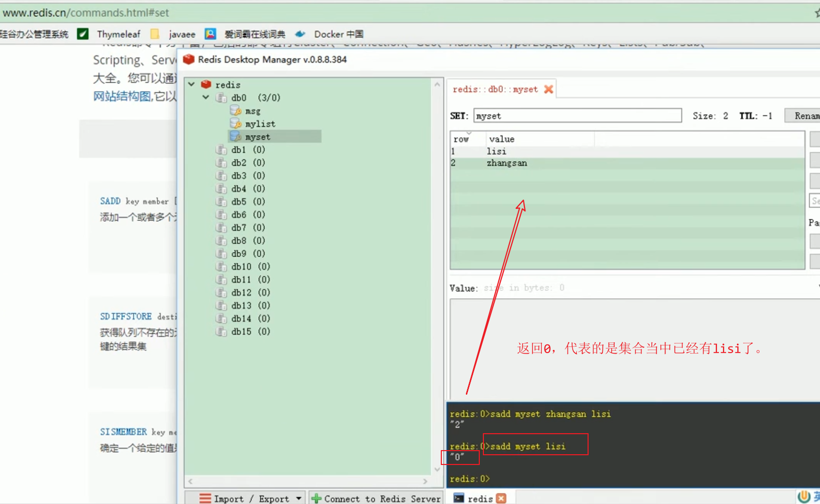
Task: Select db1 (0) database label
Action: click(248, 150)
